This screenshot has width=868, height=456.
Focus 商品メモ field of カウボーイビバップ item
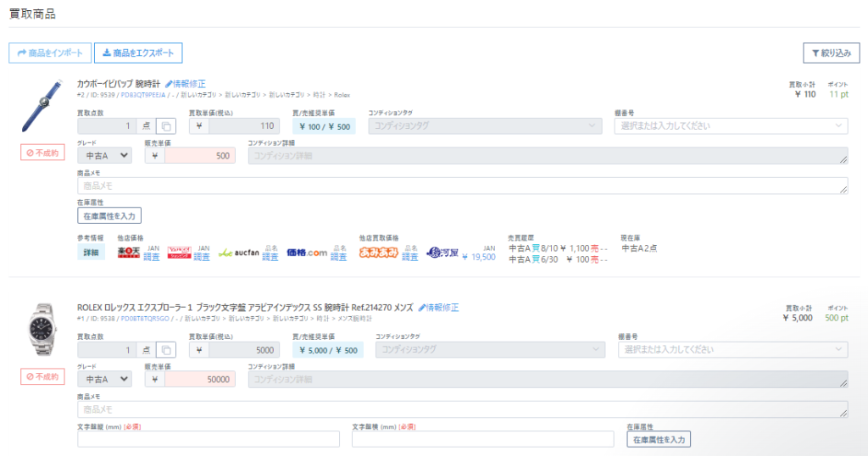coord(463,186)
